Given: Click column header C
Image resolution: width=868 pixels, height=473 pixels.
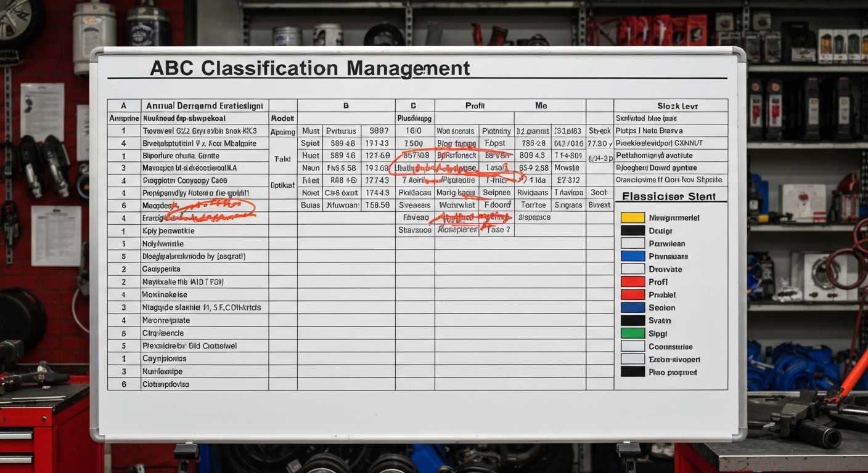Looking at the screenshot, I should click(x=414, y=105).
